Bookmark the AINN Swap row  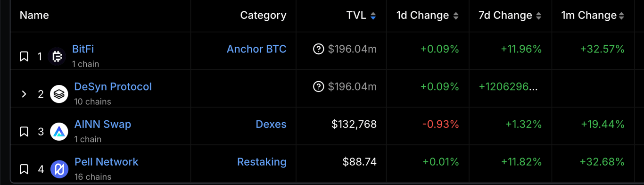(x=24, y=132)
